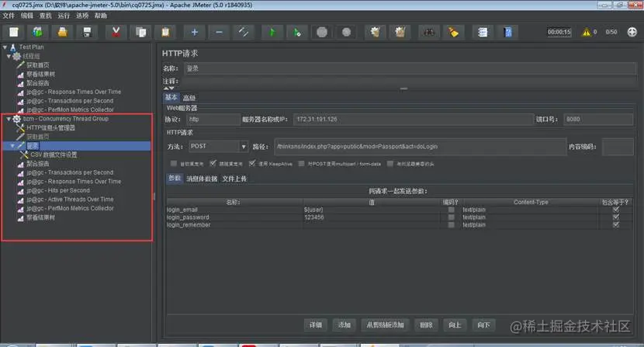The width and height of the screenshot is (644, 347).
Task: Start the test with the green Start icon
Action: [272, 32]
